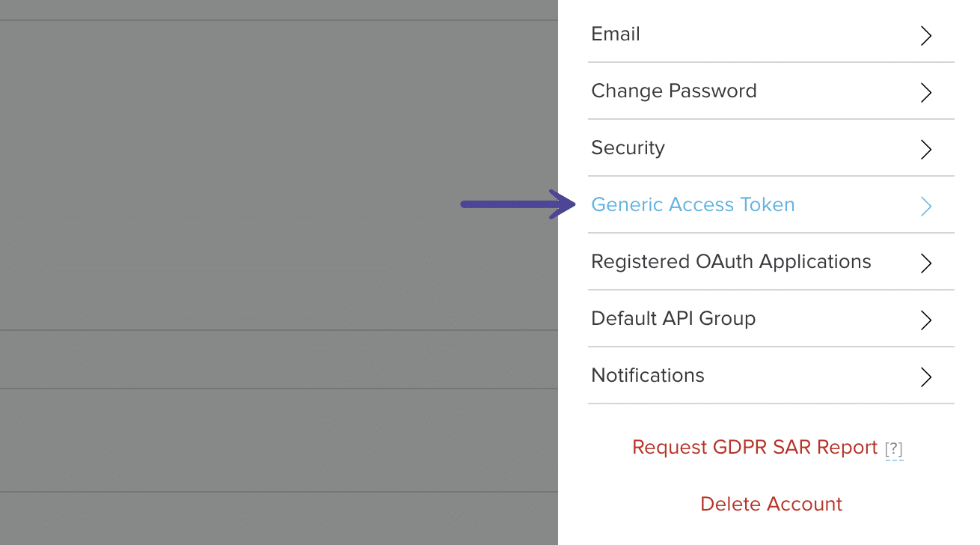Select Registered OAuth Applications
Screen dimensions: 980x545
click(731, 261)
